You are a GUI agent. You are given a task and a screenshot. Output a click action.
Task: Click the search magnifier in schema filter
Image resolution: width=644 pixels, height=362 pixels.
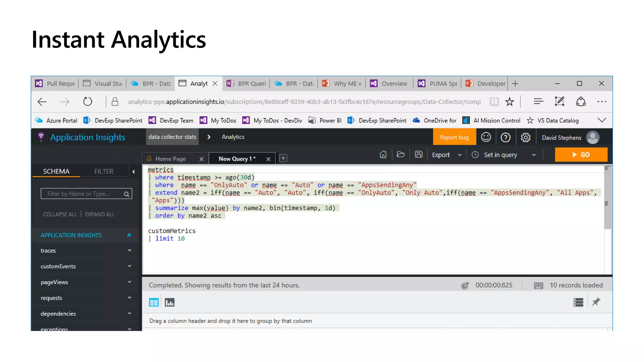[x=126, y=194]
